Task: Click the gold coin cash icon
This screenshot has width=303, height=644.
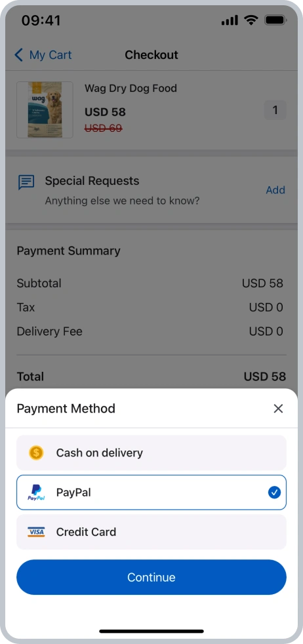Action: [36, 453]
